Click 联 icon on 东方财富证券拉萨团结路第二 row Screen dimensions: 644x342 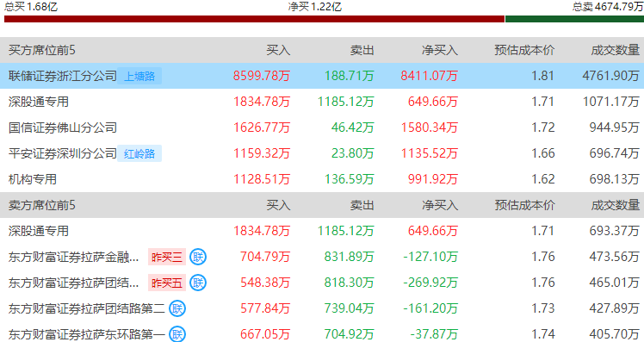pyautogui.click(x=177, y=308)
